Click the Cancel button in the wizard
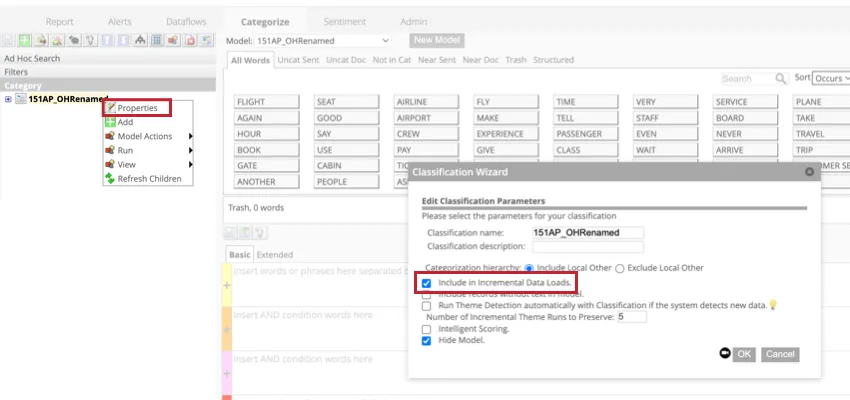The width and height of the screenshot is (850, 400). 779,354
